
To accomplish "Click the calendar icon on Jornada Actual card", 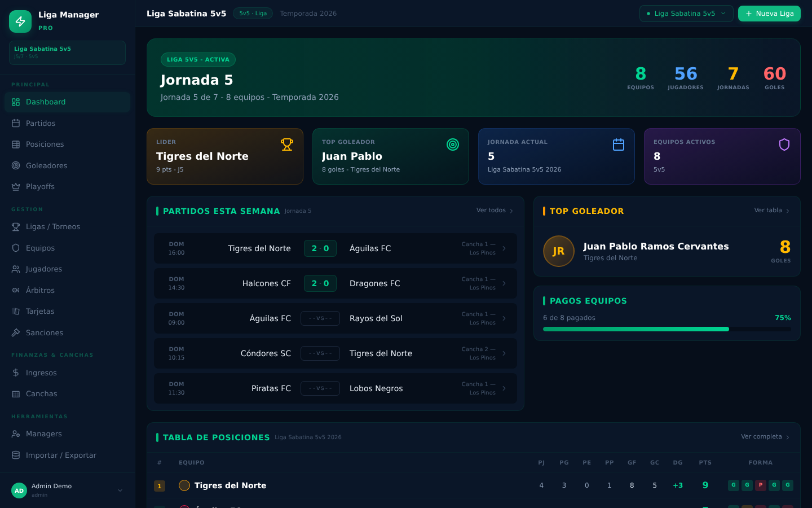I will coord(619,144).
